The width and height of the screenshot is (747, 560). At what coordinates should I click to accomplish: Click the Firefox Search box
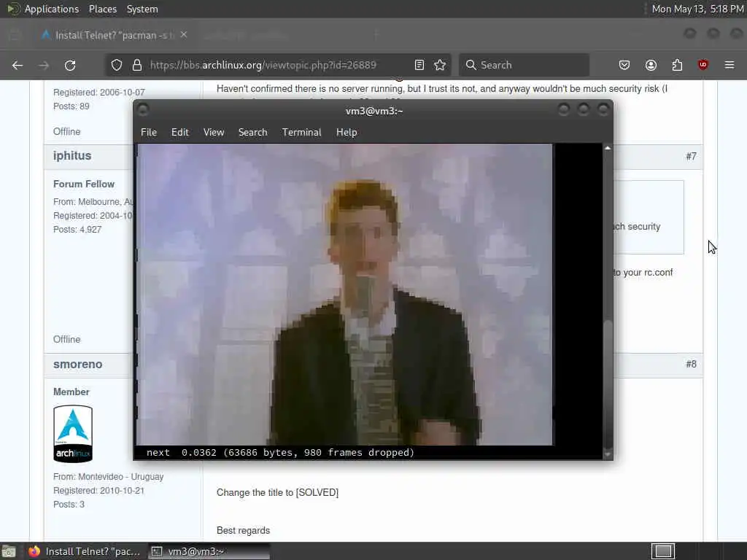coord(524,65)
